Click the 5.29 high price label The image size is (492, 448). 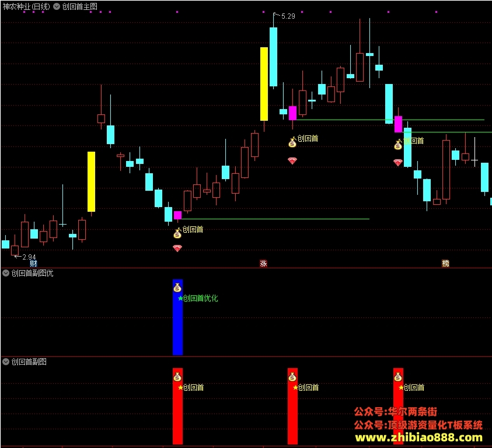(x=288, y=16)
